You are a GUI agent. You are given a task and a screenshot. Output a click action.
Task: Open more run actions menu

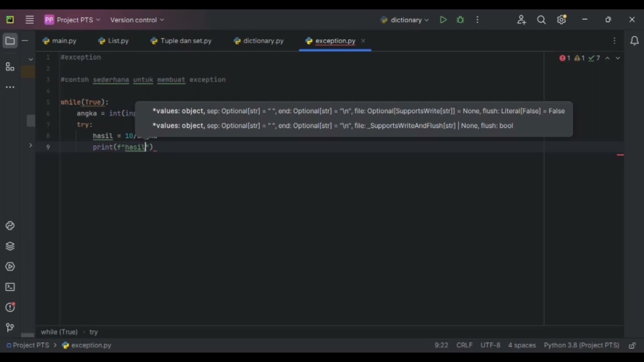477,20
